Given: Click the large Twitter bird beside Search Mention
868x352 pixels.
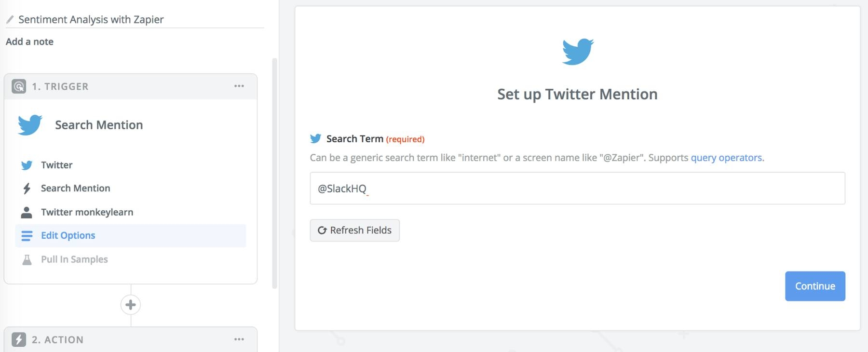Looking at the screenshot, I should [x=30, y=125].
